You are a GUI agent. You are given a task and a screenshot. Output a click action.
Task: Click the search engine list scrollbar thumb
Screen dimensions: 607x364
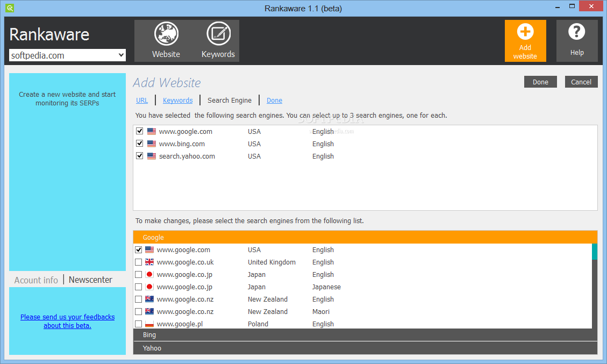(x=595, y=252)
